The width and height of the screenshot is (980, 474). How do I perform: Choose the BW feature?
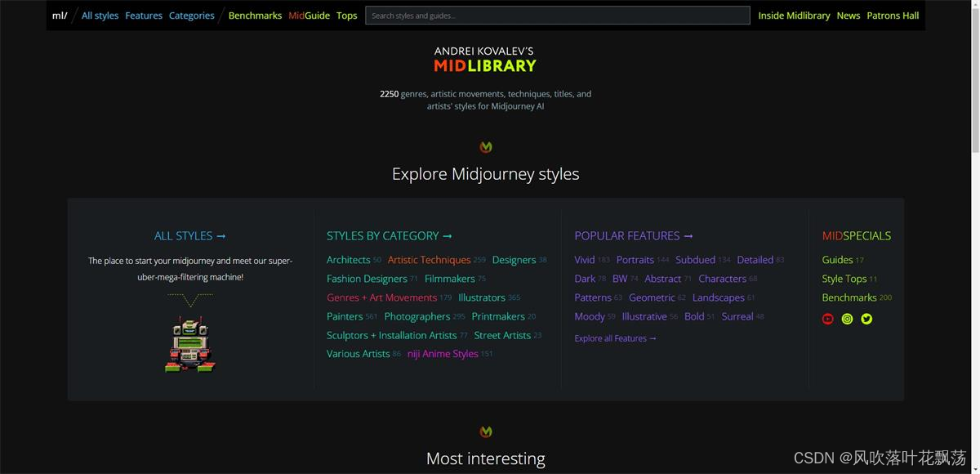pyautogui.click(x=620, y=279)
